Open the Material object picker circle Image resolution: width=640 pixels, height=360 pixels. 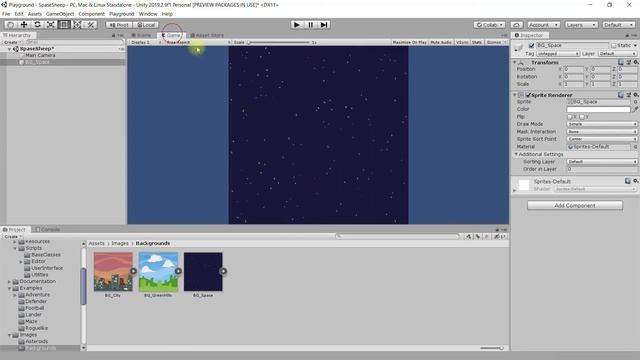coord(635,147)
